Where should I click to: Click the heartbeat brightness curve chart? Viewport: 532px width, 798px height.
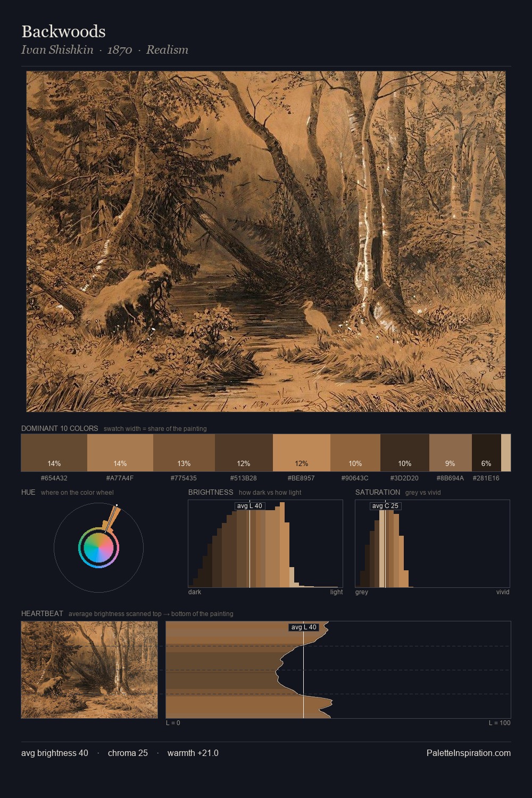tap(338, 670)
